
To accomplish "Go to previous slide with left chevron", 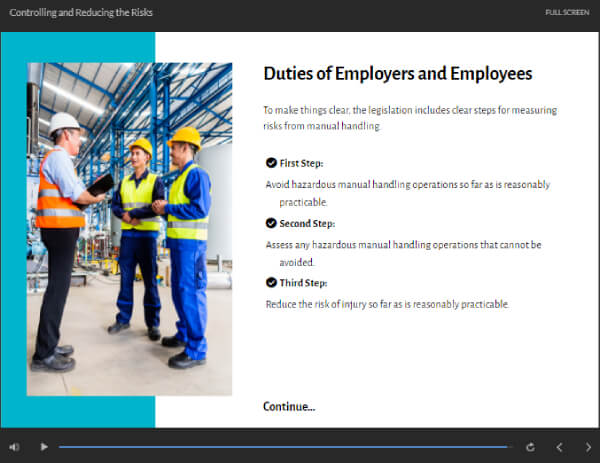I will (559, 447).
